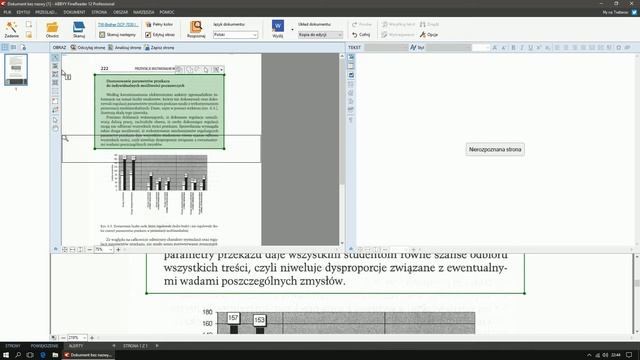Screen dimensions: 640x360
Task: Click the Edytuj obraz button
Action: pos(160,35)
